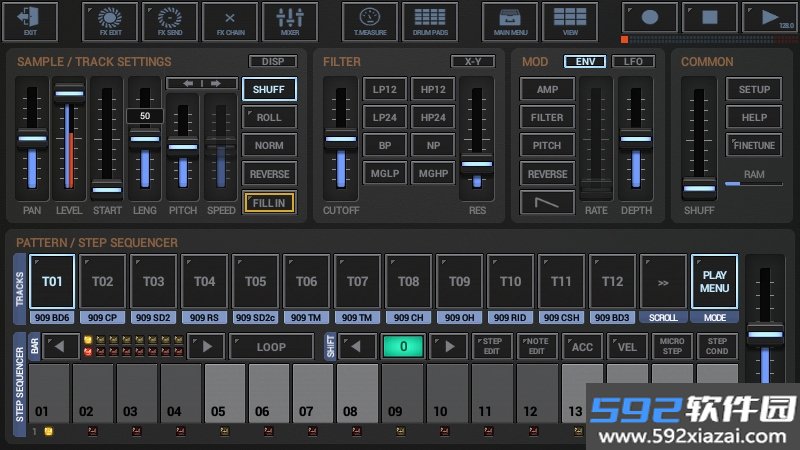Switch to DRUM PADS view
This screenshot has width=800, height=450.
pos(430,21)
